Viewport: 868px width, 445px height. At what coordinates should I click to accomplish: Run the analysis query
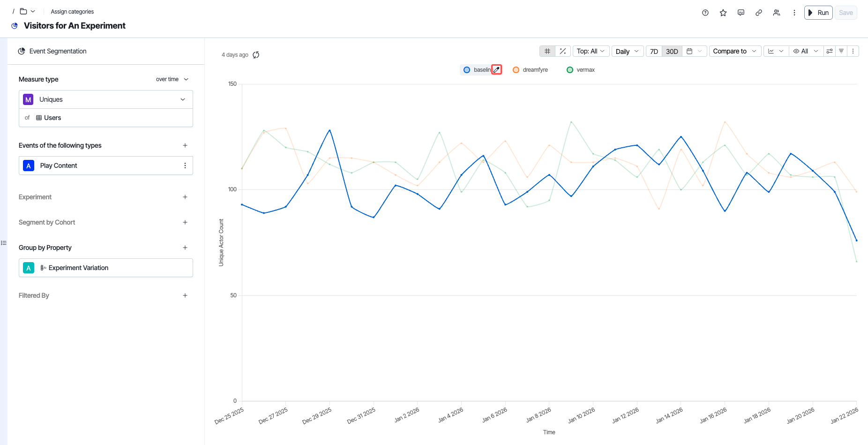[x=818, y=13]
